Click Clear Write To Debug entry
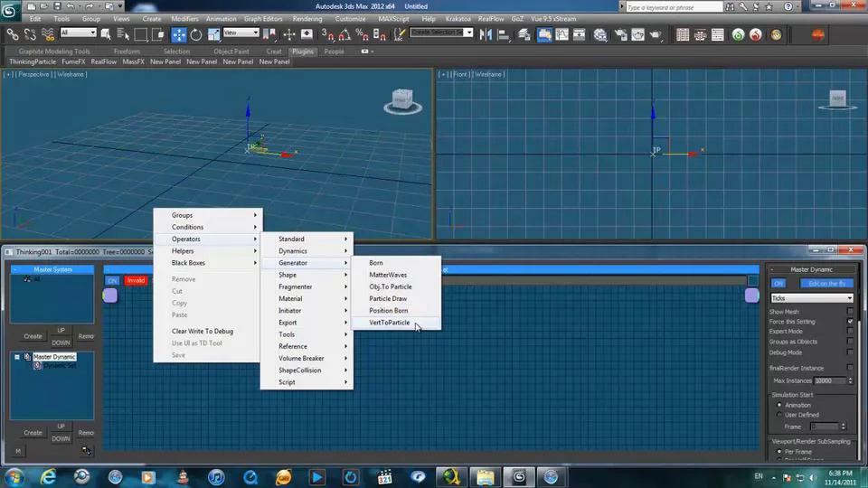Viewport: 868px width, 488px height. (x=203, y=331)
